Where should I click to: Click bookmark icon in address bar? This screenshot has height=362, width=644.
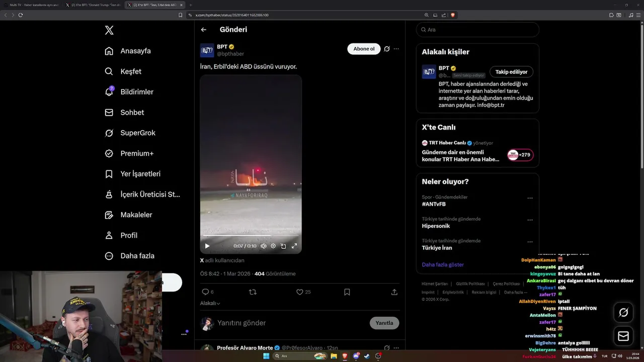pyautogui.click(x=181, y=15)
